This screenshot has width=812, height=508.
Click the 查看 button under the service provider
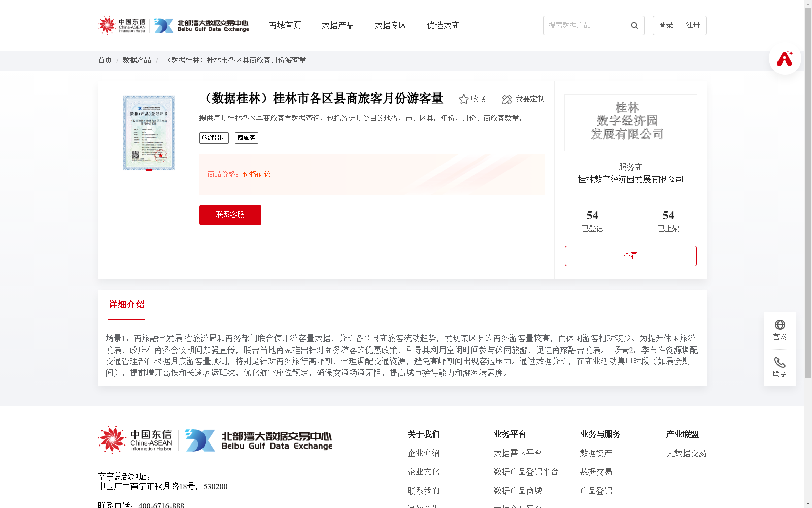631,256
